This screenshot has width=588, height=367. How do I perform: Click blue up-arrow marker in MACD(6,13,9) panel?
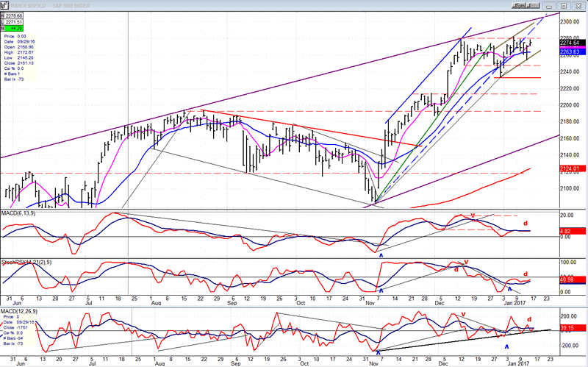(381, 254)
